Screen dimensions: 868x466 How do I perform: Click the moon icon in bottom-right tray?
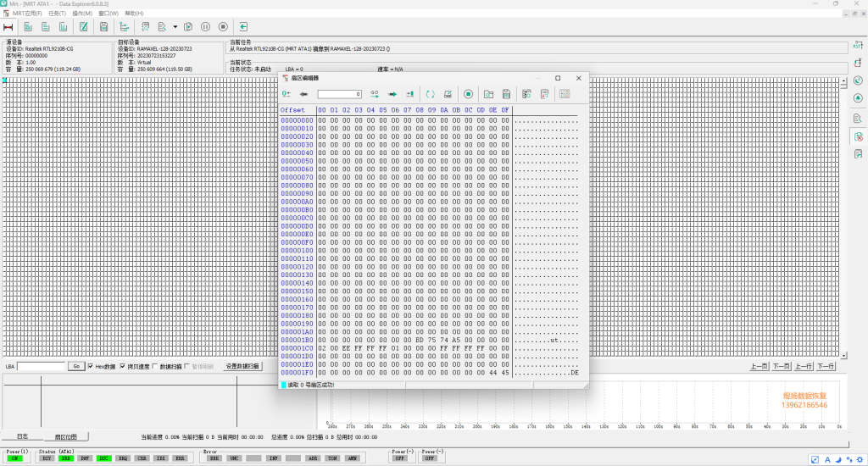[x=838, y=459]
